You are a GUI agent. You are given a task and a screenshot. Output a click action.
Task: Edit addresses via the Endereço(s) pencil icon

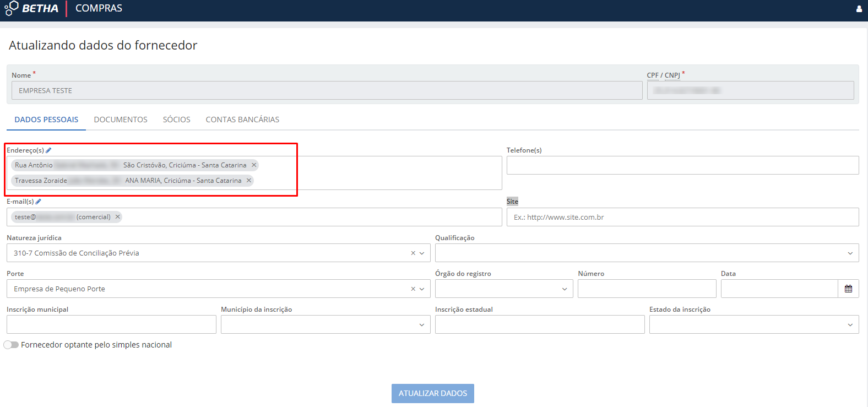pyautogui.click(x=48, y=150)
